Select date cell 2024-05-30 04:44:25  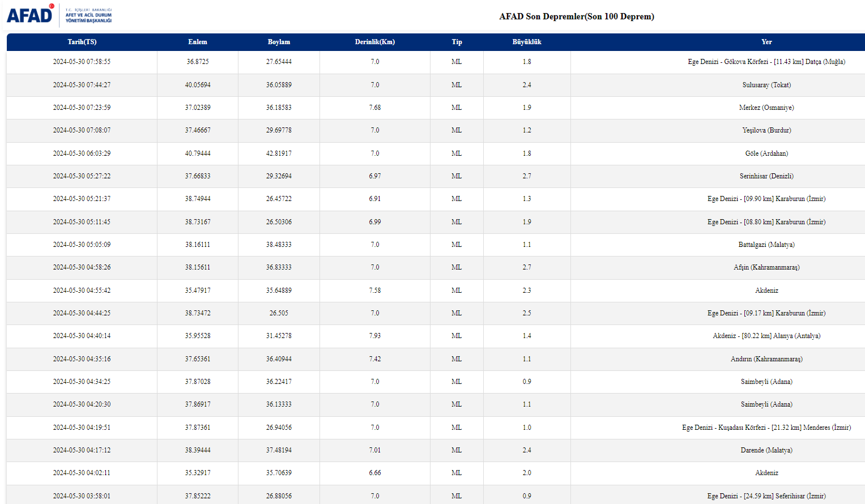[x=82, y=313]
